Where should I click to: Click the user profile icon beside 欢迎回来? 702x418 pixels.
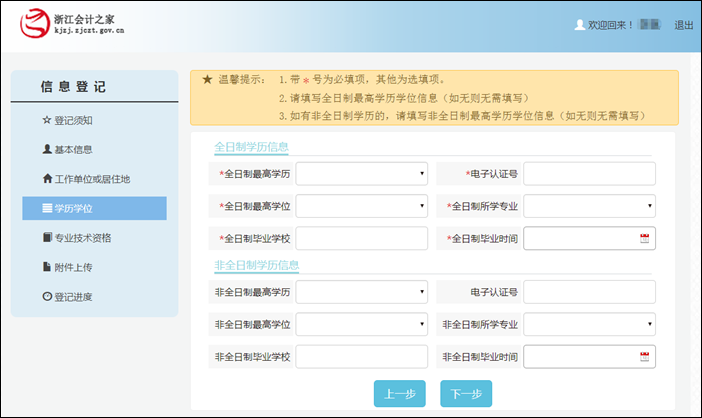click(x=579, y=24)
